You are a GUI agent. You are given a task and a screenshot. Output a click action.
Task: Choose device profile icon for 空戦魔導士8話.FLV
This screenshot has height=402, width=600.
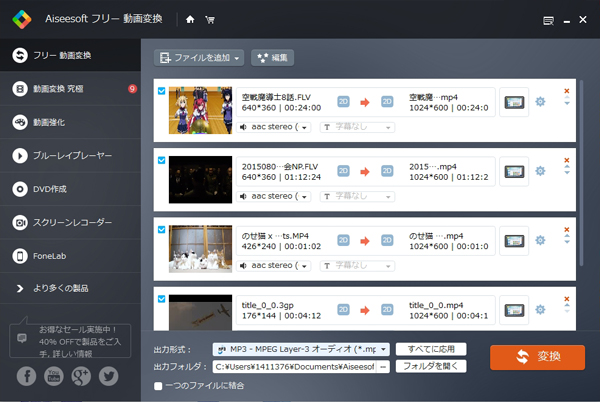click(514, 102)
